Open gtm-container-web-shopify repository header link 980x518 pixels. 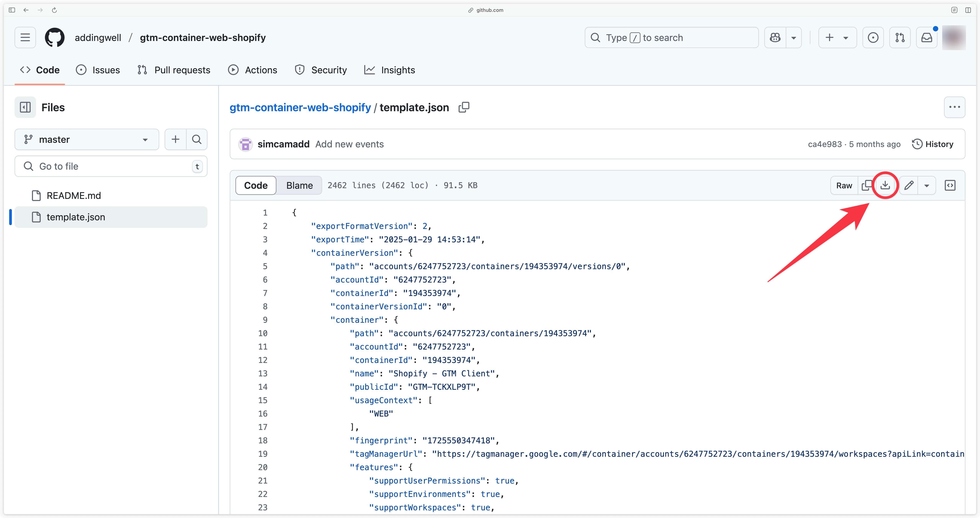(x=203, y=38)
